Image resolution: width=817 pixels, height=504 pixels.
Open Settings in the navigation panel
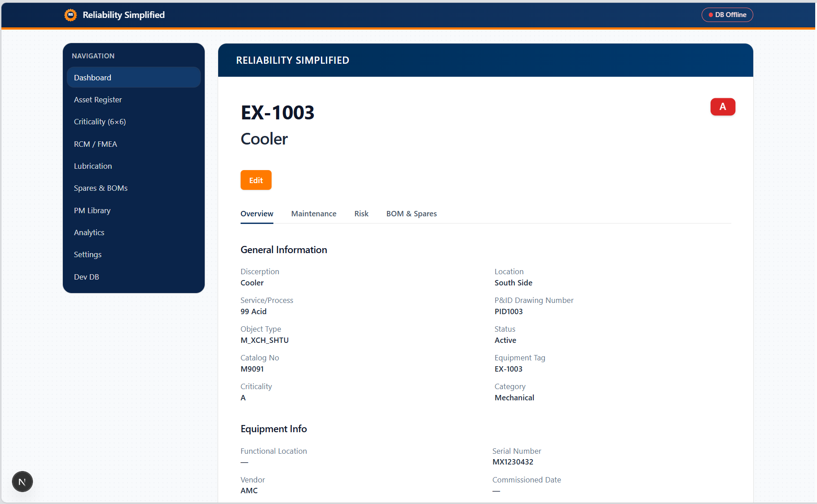[88, 254]
